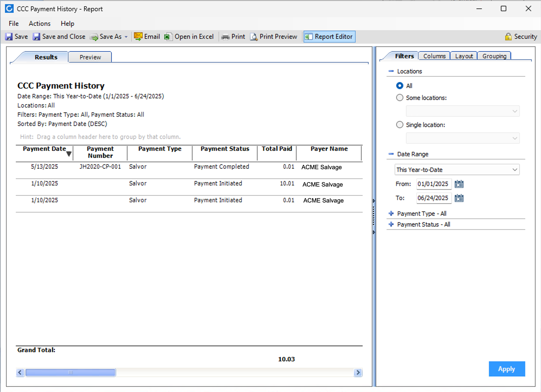Click the Print Preview toolbar label
541x392 pixels.
point(278,37)
